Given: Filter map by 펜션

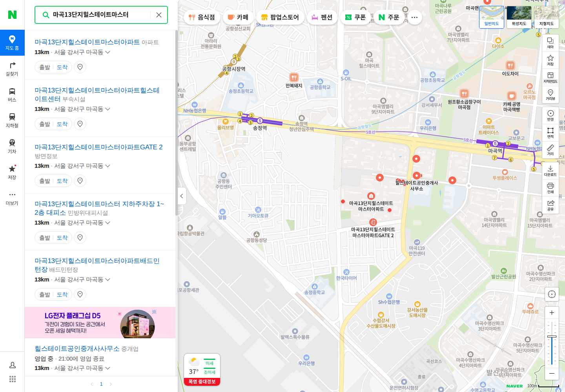Looking at the screenshot, I should [x=322, y=17].
